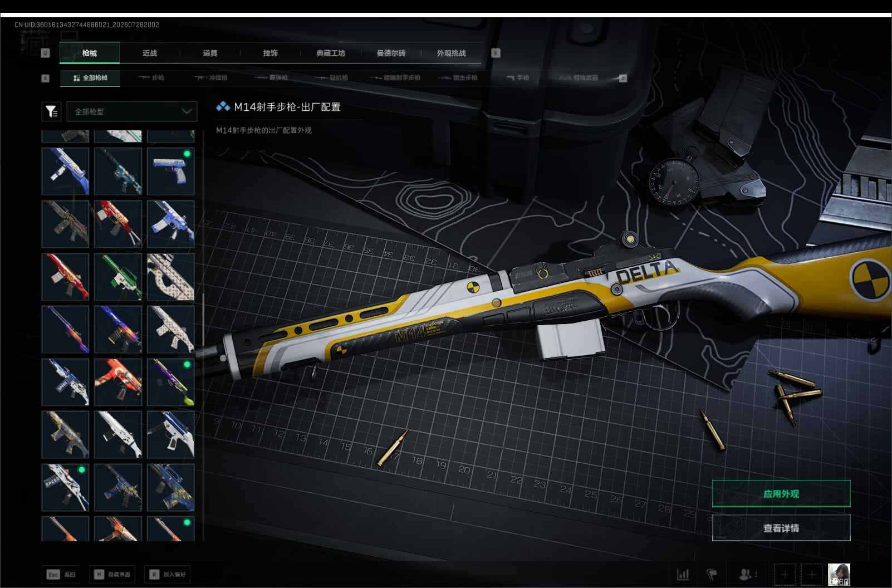Select the dark brown camo rifle thumbnail
892x588 pixels.
coord(65,224)
